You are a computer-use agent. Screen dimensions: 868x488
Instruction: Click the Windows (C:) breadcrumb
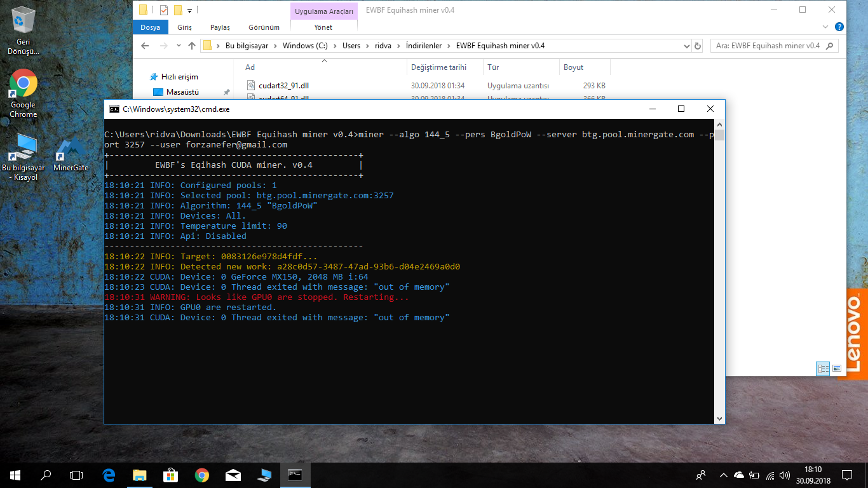[x=305, y=46]
